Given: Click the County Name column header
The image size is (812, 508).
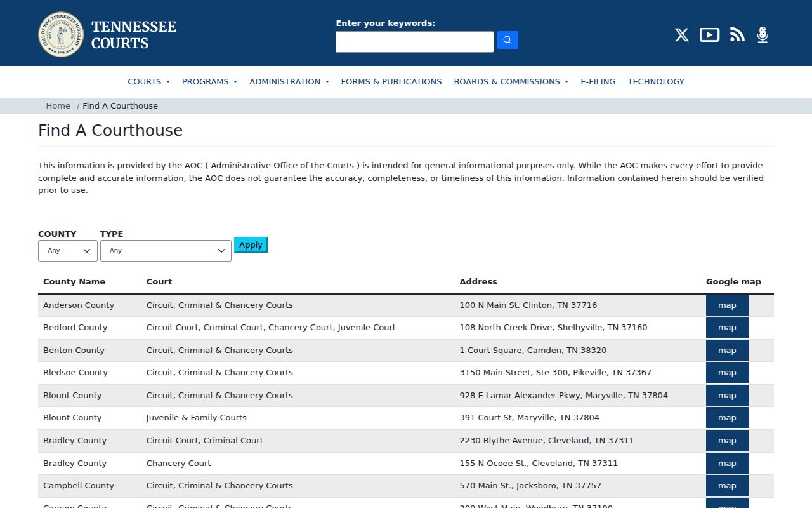Looking at the screenshot, I should pos(74,282).
